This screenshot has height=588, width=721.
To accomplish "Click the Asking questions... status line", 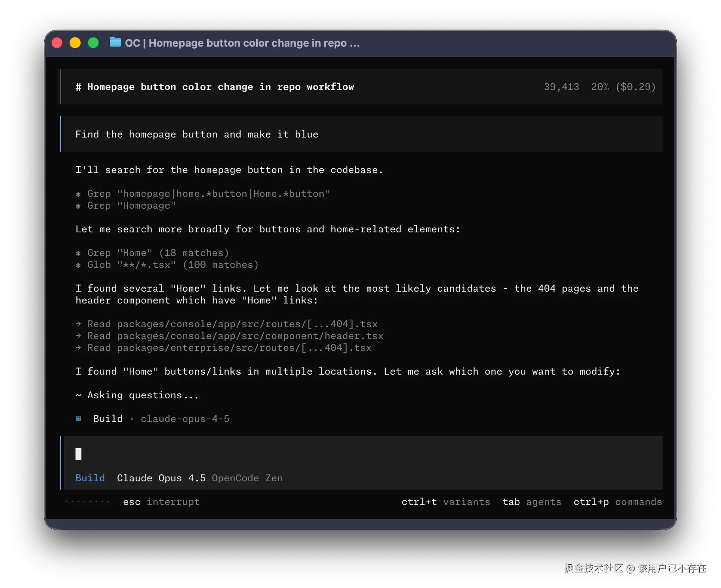I will coord(137,395).
